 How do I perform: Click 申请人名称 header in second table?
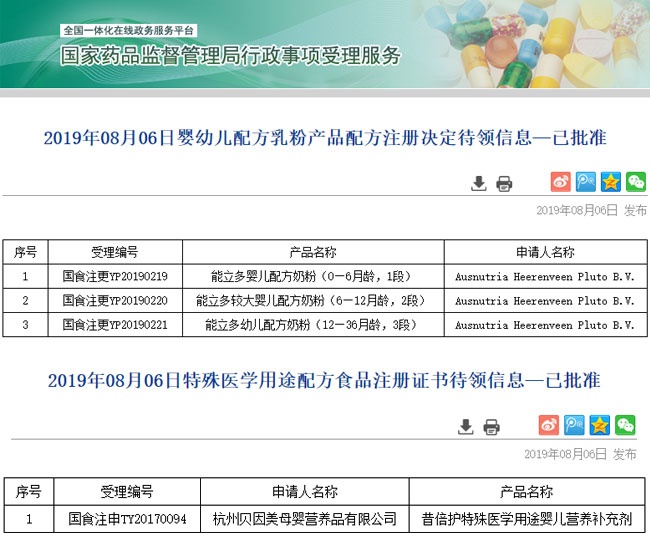click(x=305, y=492)
